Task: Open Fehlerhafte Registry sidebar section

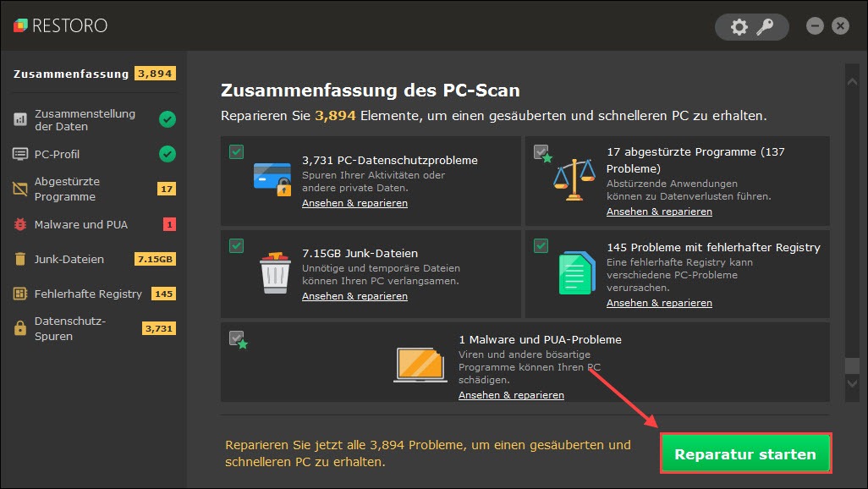Action: (88, 294)
